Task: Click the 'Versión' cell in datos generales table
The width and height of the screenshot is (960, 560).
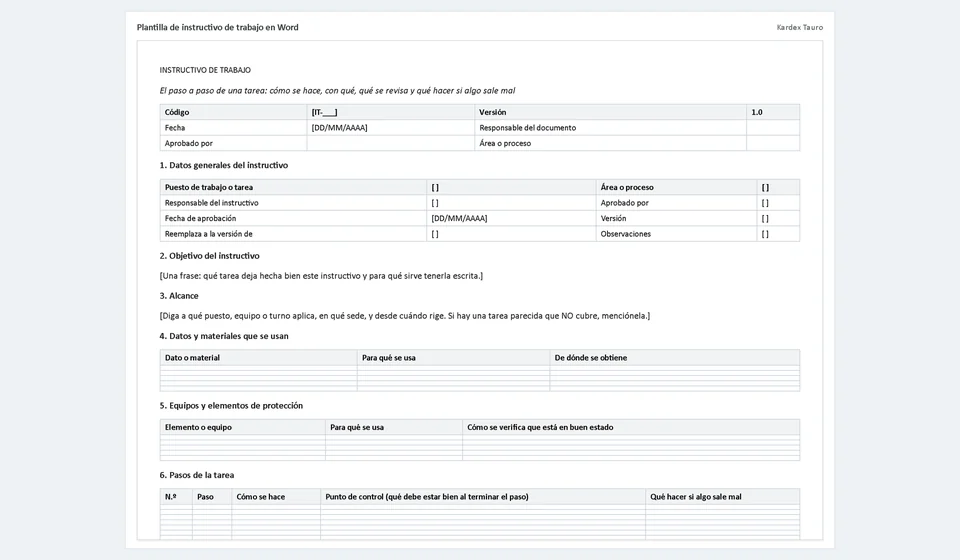Action: [x=677, y=218]
